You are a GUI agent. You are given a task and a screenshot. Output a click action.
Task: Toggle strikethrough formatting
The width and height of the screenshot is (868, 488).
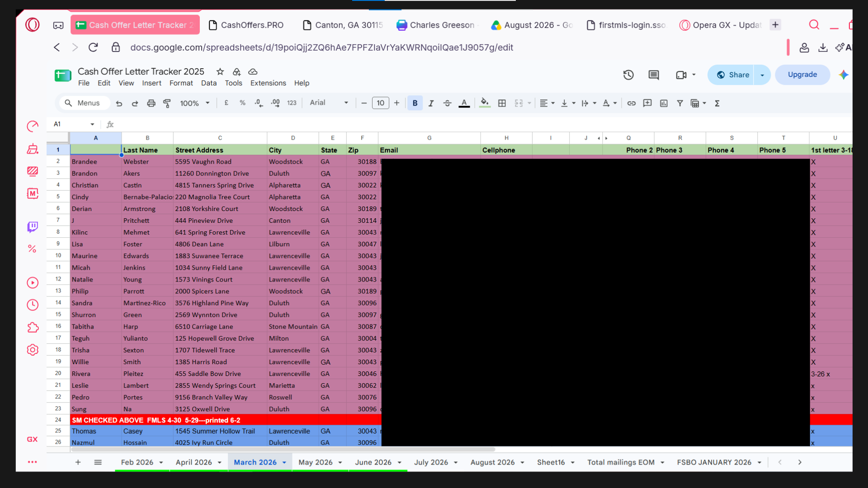(x=448, y=103)
